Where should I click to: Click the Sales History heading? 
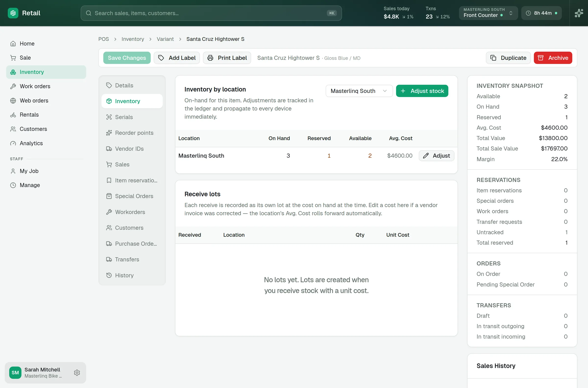[496, 366]
